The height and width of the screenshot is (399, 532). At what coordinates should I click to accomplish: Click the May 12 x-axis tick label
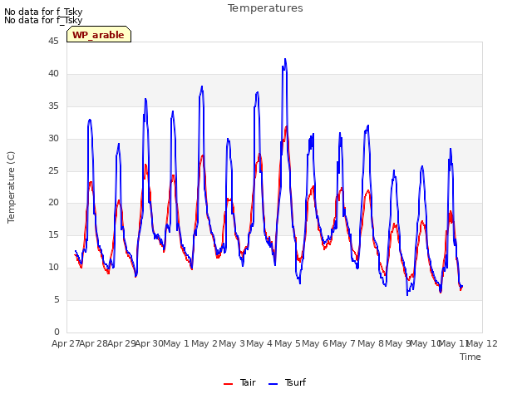pyautogui.click(x=482, y=343)
